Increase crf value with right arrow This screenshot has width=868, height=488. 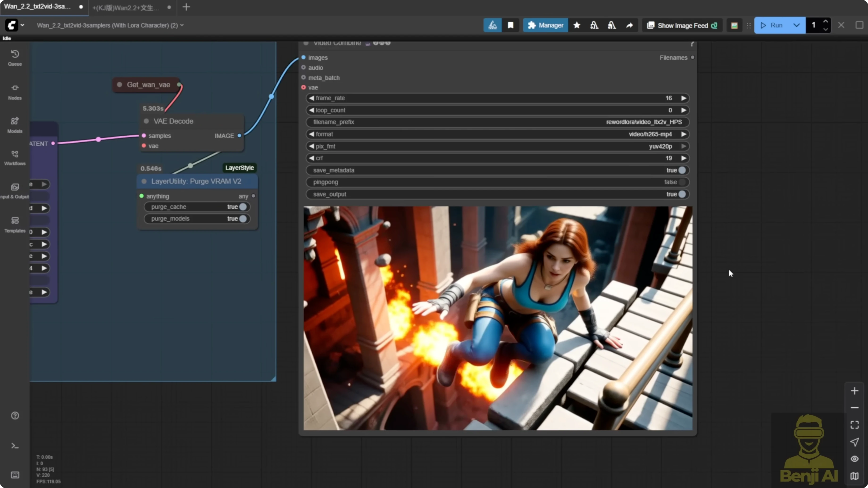[x=684, y=158]
